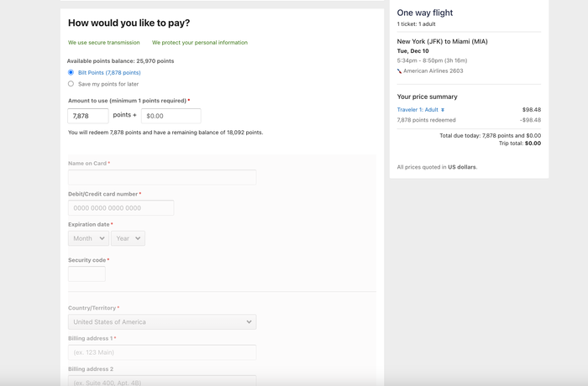
Task: Expand the Country/Territory dropdown
Action: click(162, 322)
